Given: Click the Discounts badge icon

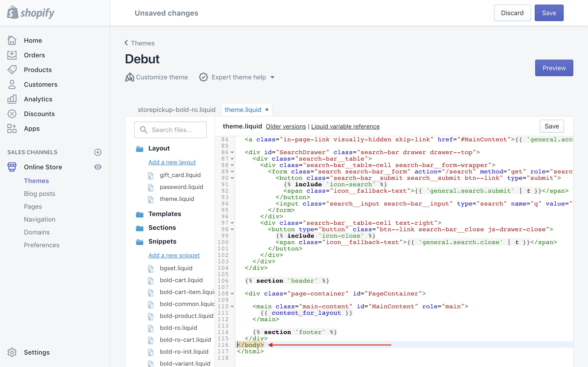Looking at the screenshot, I should (x=12, y=114).
